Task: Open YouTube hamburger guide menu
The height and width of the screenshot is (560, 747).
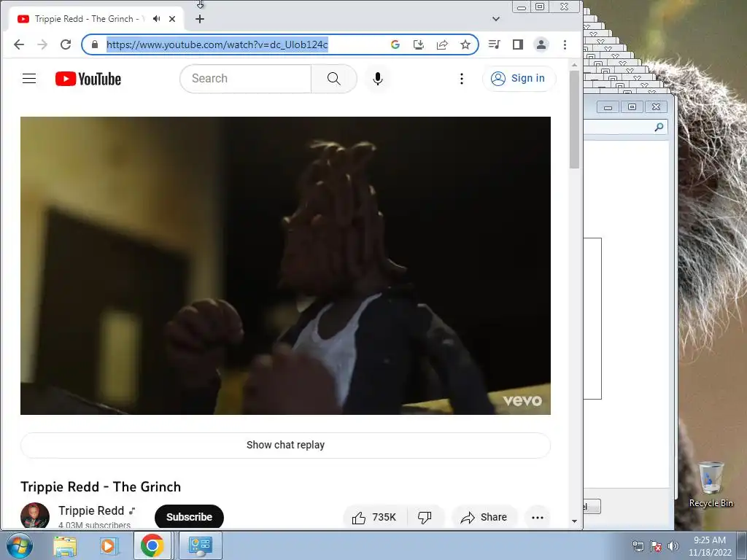Action: coord(29,79)
